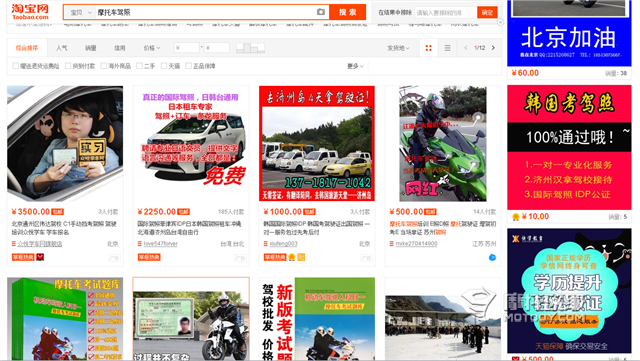Viewport: 640px width, 361px height.
Task: Select the 信用 sort tab
Action: (x=120, y=48)
